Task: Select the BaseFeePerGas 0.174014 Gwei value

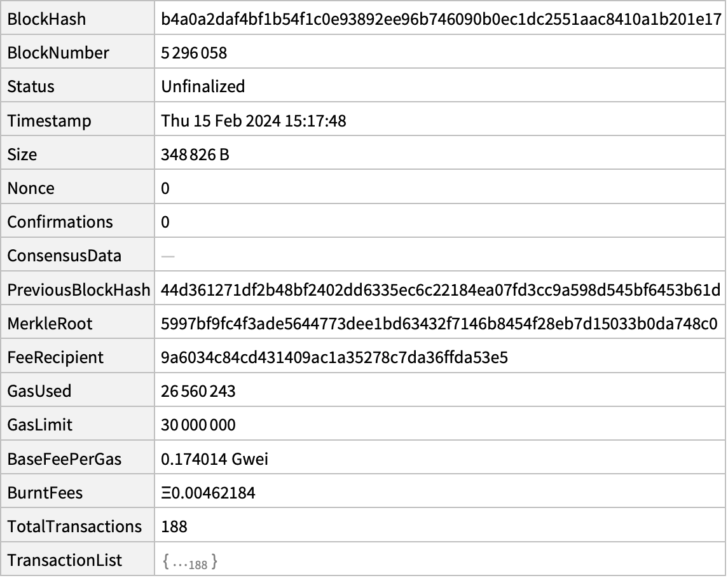Action: (x=214, y=459)
